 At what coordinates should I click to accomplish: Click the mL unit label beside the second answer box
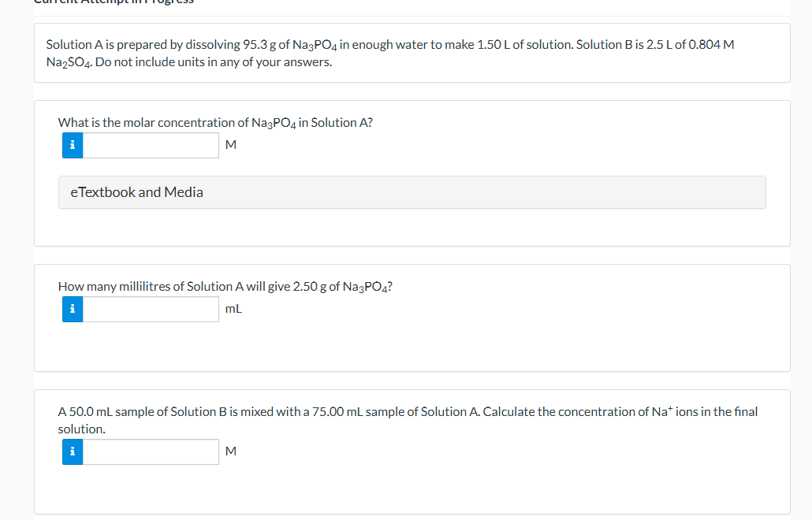coord(233,309)
